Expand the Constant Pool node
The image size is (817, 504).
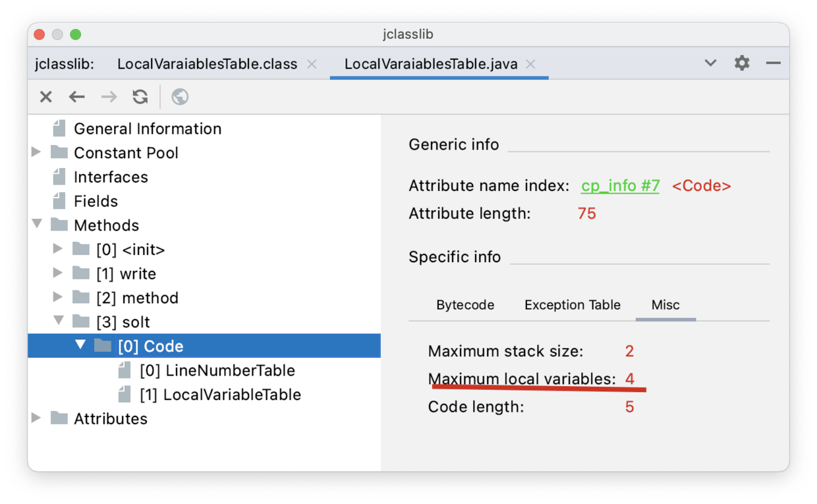37,153
